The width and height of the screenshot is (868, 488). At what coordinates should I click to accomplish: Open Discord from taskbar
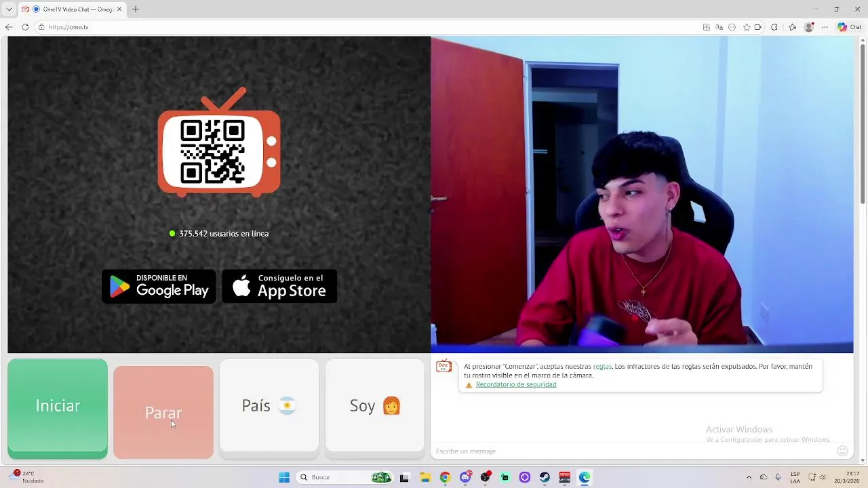[x=465, y=477]
